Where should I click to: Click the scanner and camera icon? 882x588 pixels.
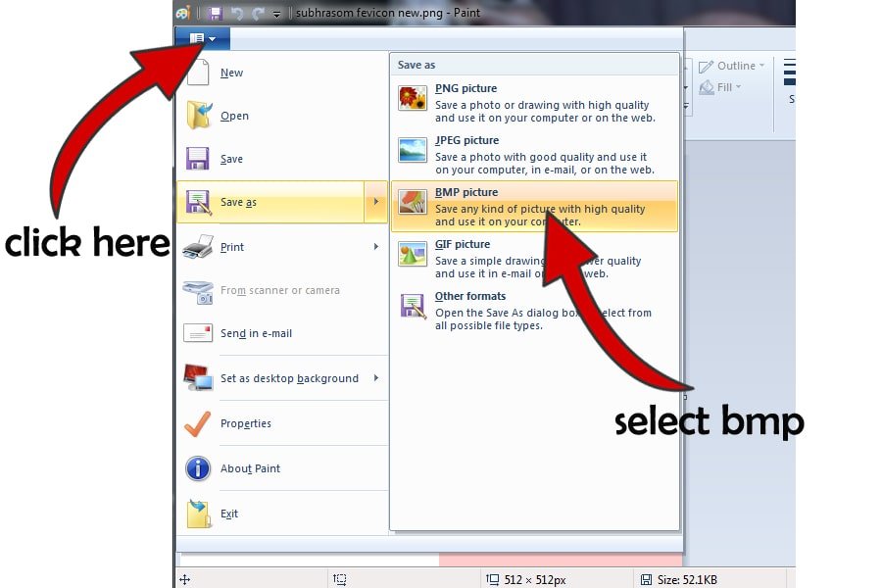[x=198, y=291]
